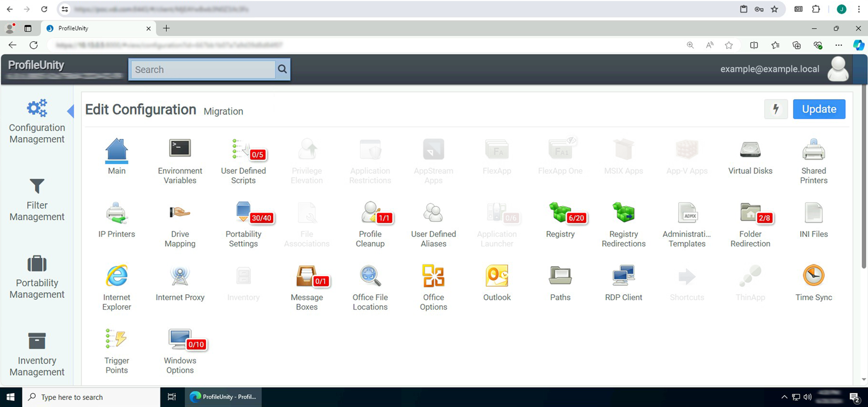Reload the ProfileUnity page
This screenshot has height=407, width=868.
click(33, 45)
